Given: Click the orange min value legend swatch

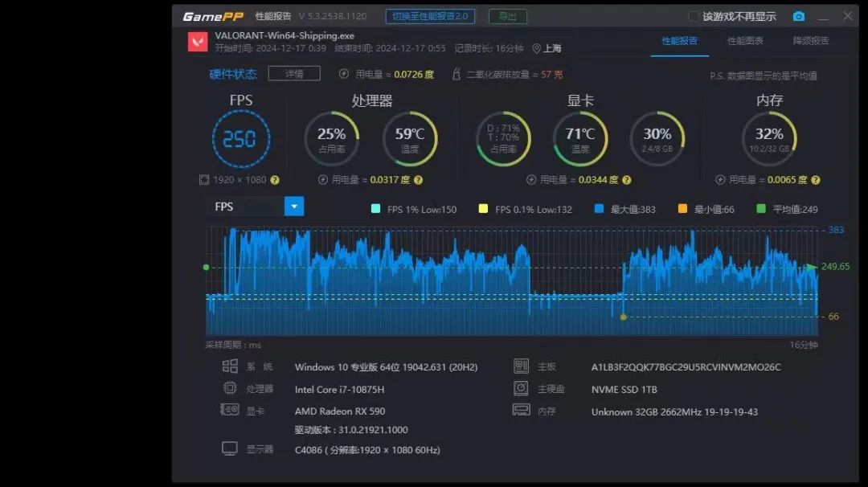Looking at the screenshot, I should [682, 209].
